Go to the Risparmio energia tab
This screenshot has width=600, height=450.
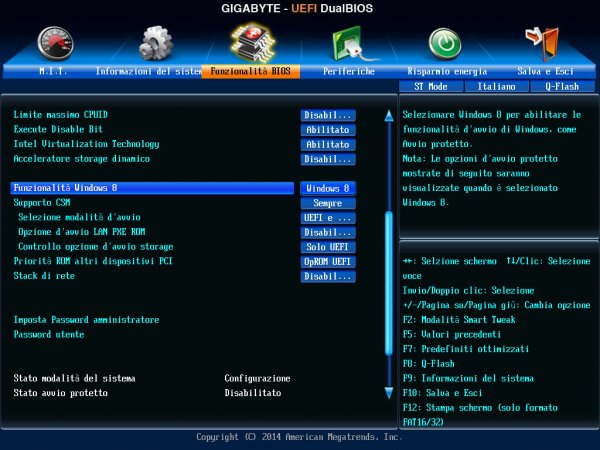coord(447,71)
